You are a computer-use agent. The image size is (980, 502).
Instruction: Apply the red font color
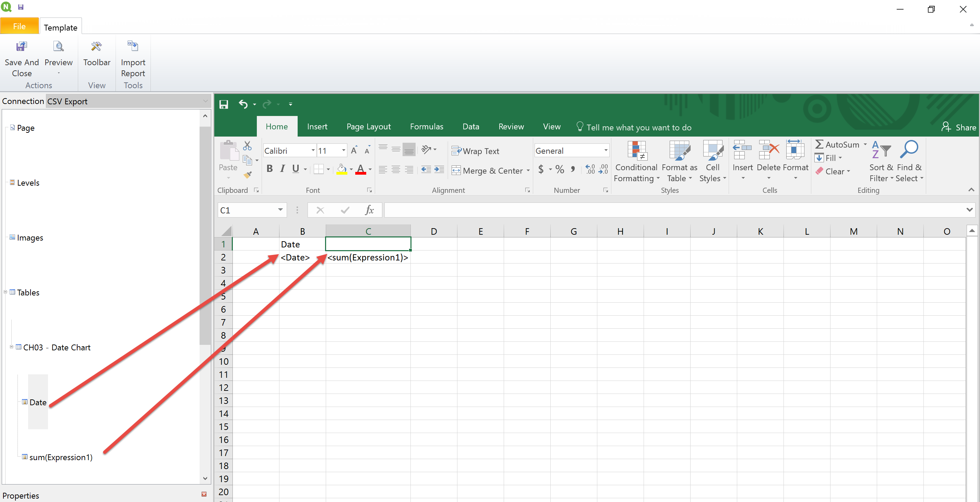tap(360, 170)
